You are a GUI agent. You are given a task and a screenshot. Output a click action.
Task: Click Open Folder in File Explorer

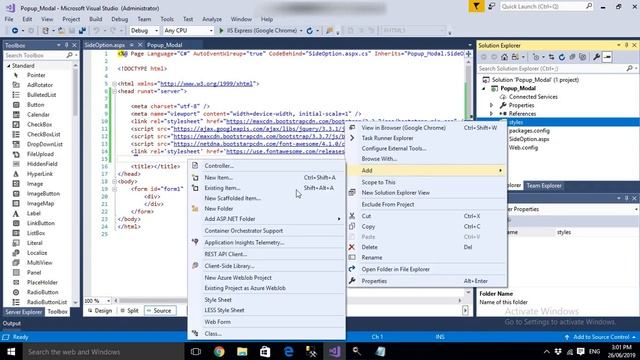(427, 269)
